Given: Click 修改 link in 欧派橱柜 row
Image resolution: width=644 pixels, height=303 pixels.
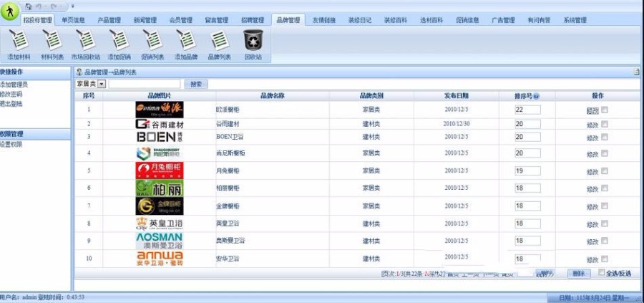Looking at the screenshot, I should point(592,110).
